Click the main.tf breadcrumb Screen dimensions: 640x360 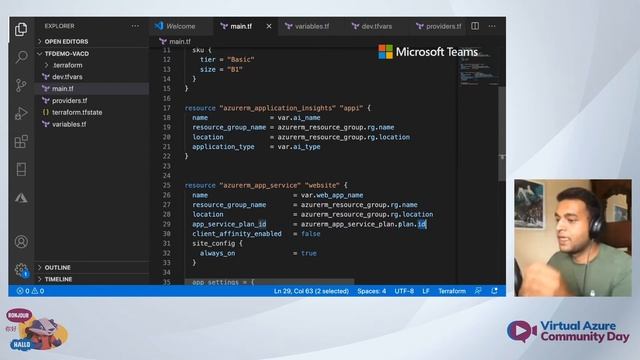pos(176,41)
